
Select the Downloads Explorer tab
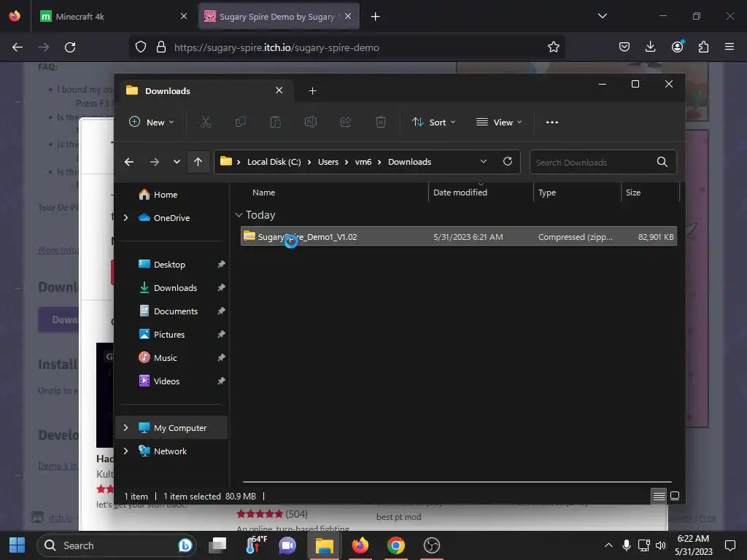pos(205,91)
